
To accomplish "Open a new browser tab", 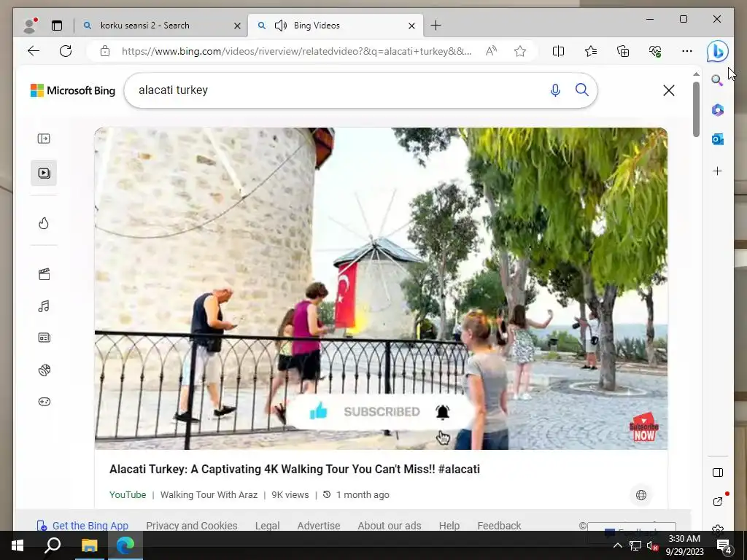I will point(436,26).
